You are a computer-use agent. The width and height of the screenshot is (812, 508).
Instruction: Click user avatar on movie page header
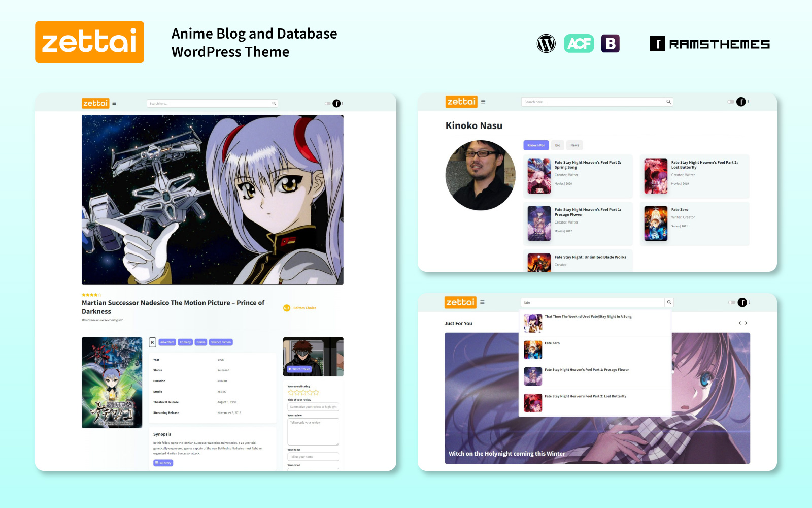tap(336, 103)
